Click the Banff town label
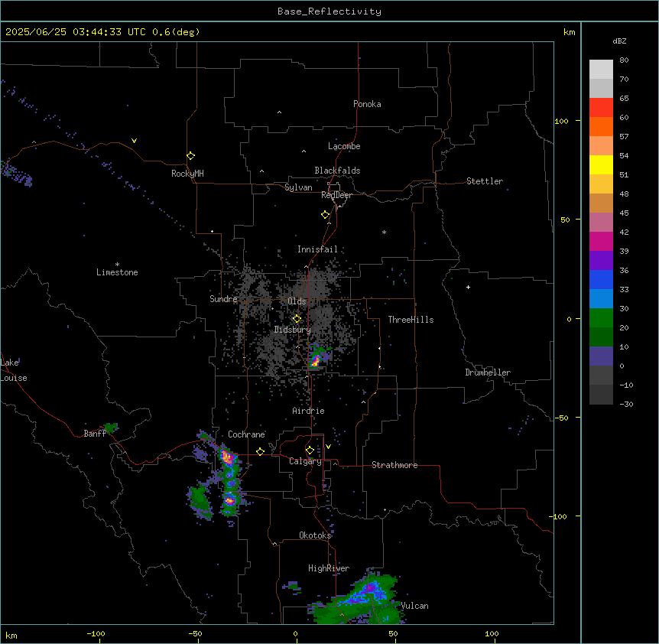659x644 pixels. tap(95, 434)
